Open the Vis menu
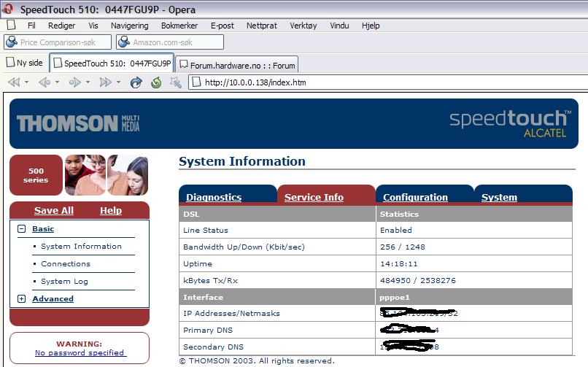 tap(93, 26)
